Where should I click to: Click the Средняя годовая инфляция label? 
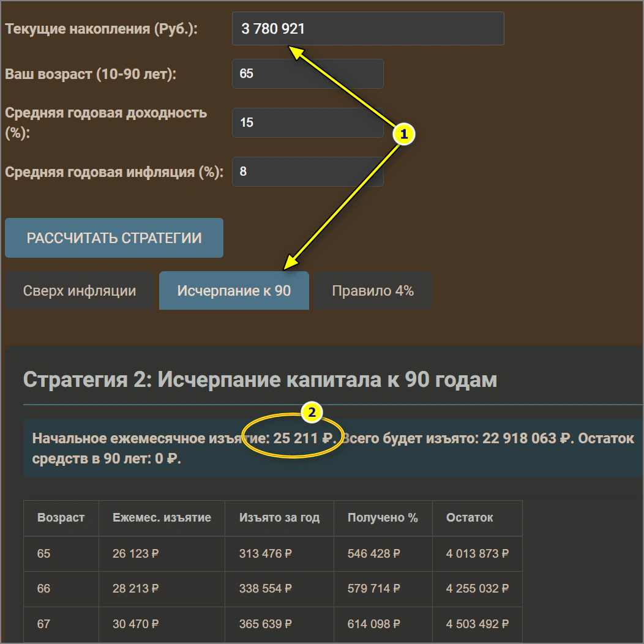click(x=114, y=171)
